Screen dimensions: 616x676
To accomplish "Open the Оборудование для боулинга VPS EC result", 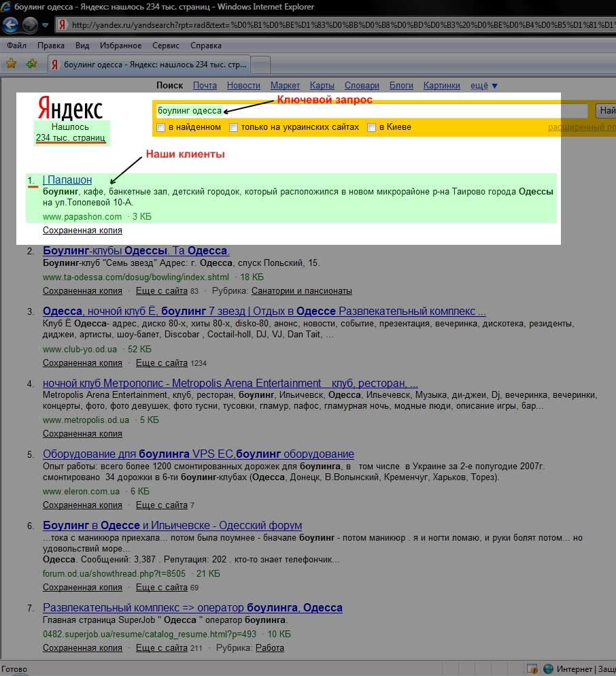I will coord(199,454).
